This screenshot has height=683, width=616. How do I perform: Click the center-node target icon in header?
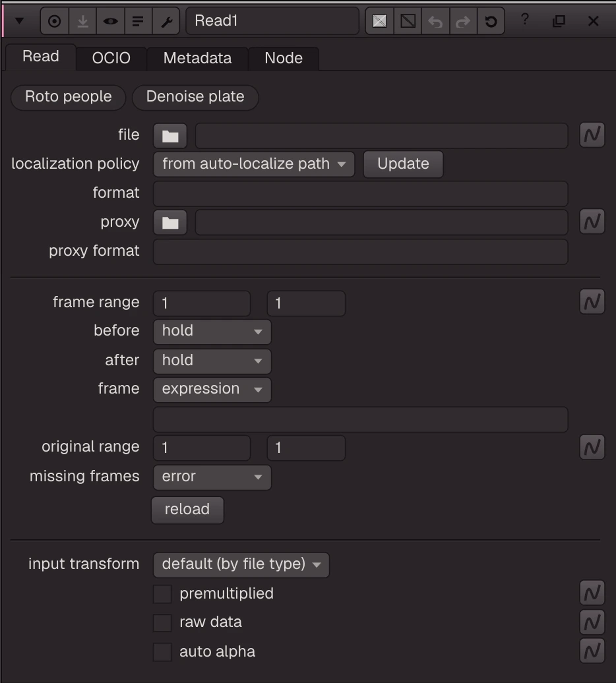(x=55, y=21)
